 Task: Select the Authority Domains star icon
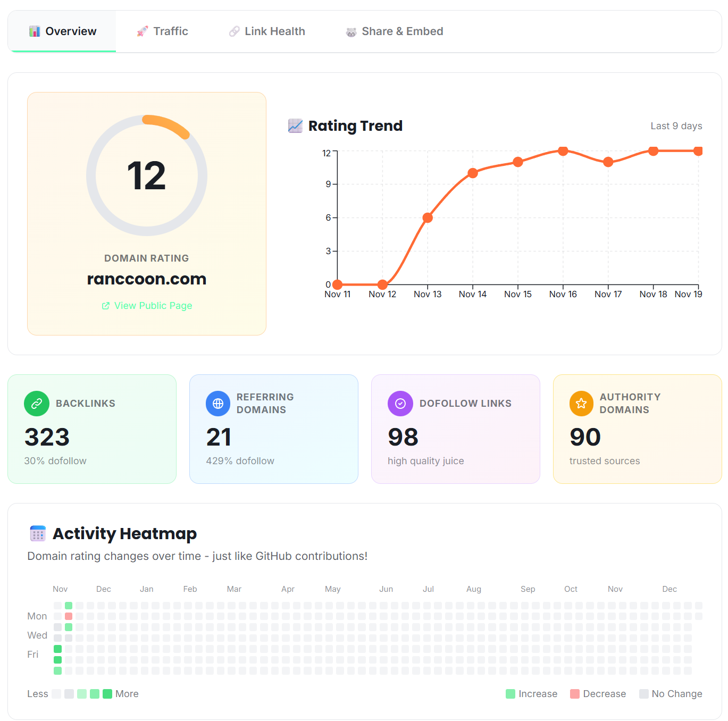581,403
